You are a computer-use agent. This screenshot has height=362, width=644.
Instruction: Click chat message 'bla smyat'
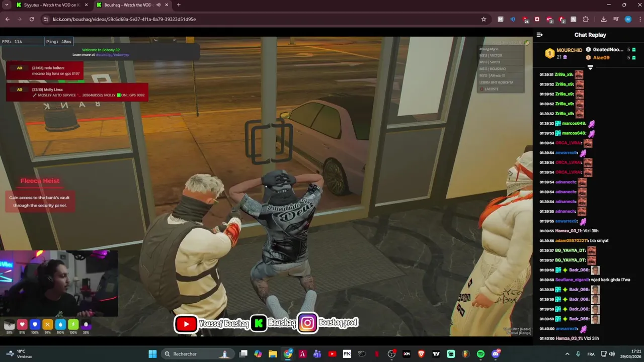click(600, 241)
